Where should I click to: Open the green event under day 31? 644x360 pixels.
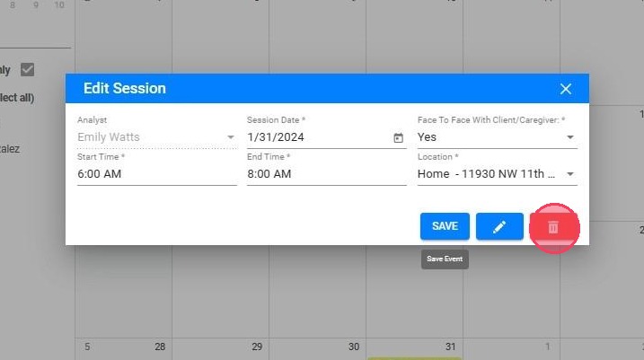tap(414, 357)
